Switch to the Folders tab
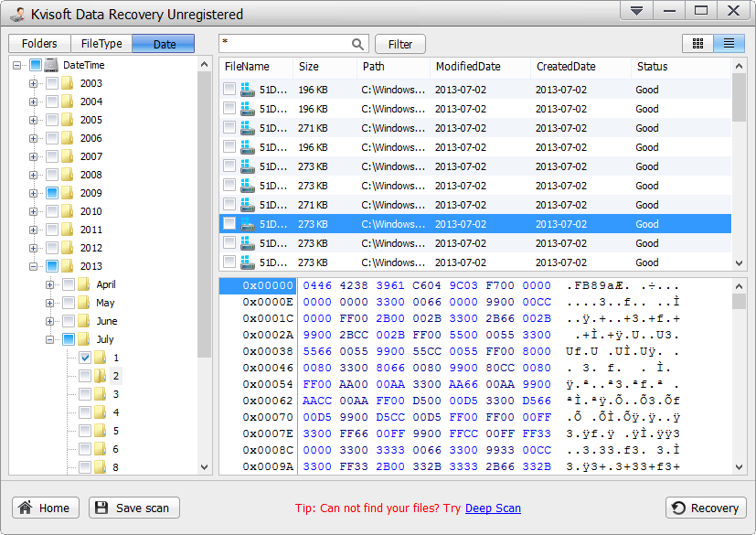 click(x=39, y=44)
